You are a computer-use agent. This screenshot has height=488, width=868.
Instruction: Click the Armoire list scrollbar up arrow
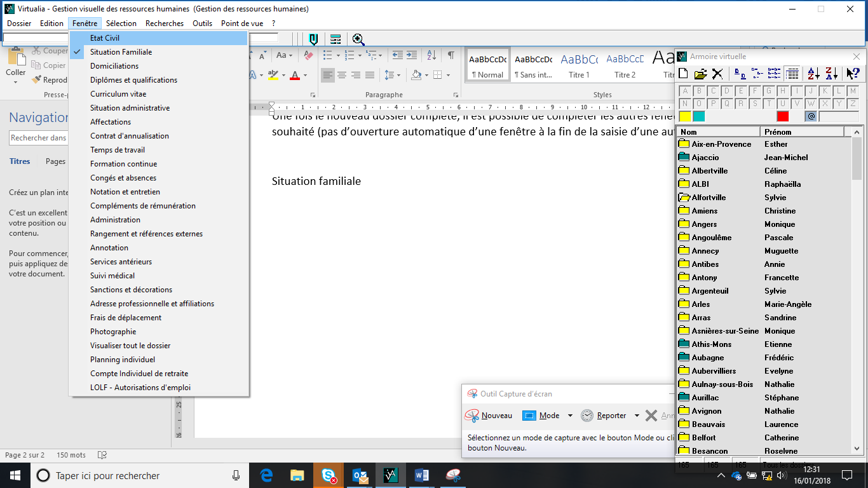tap(857, 132)
